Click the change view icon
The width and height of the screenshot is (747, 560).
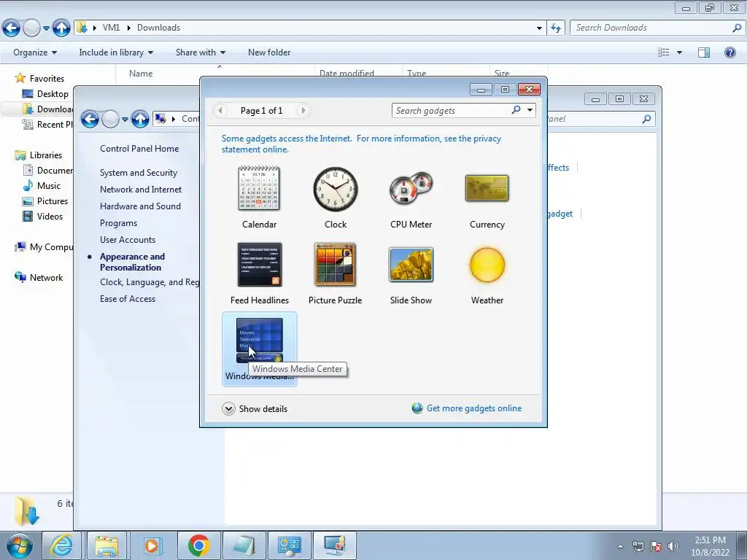[664, 52]
